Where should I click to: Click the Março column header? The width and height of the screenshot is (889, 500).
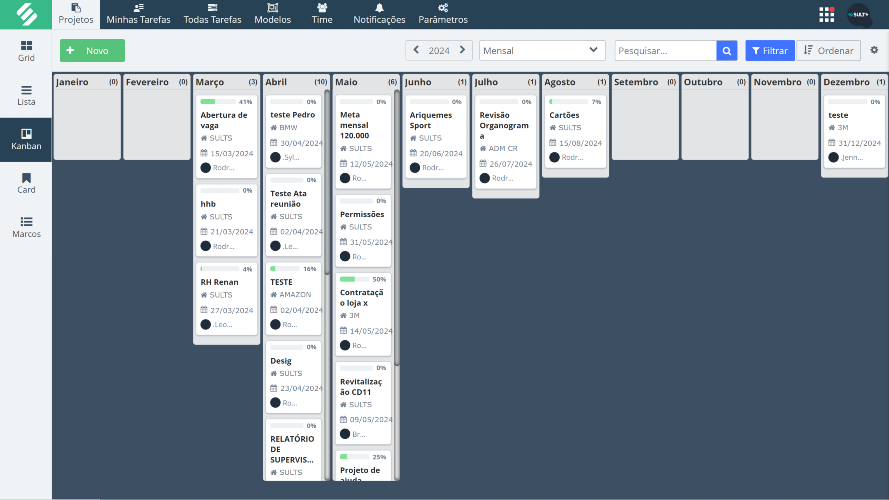(226, 82)
